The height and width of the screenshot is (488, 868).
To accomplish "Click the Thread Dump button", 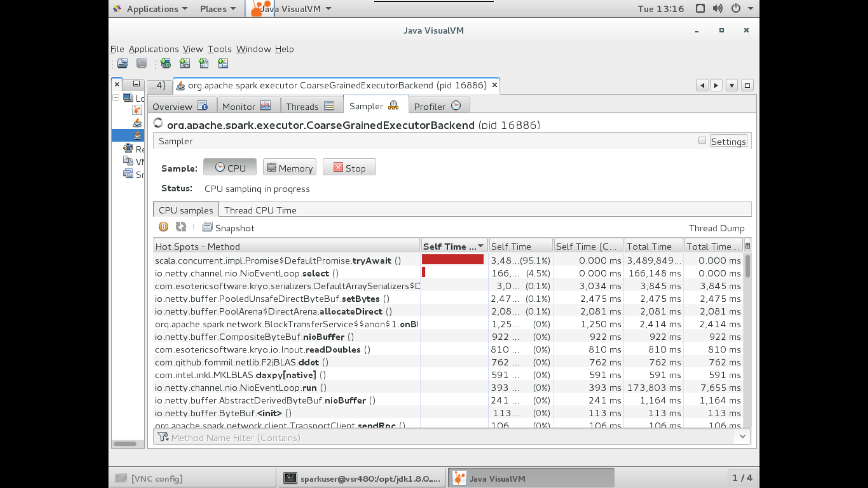I will point(716,228).
